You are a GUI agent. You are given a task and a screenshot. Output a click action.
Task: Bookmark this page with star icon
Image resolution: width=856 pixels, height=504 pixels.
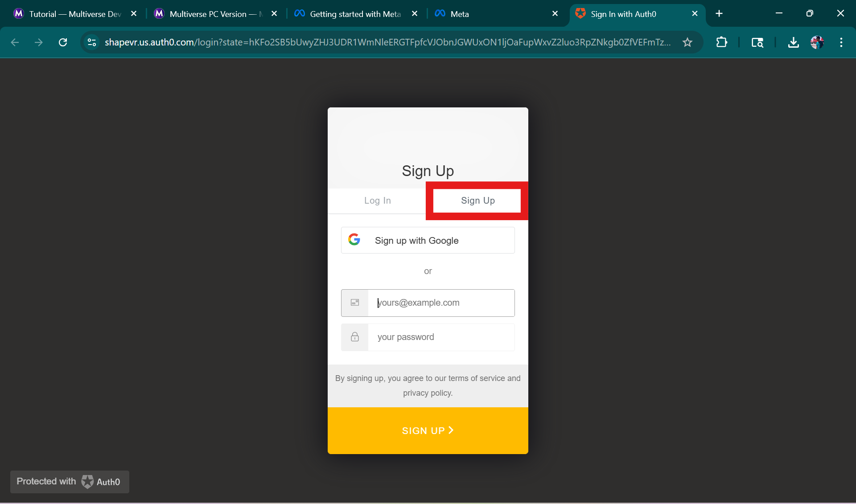[x=687, y=42]
